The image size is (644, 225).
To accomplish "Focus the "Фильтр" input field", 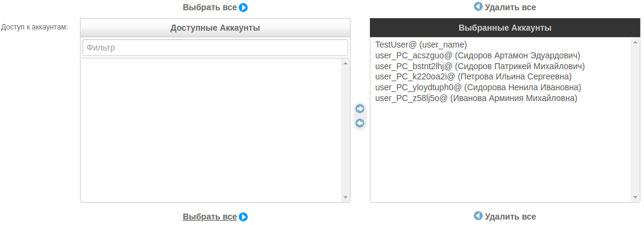I will pos(215,48).
